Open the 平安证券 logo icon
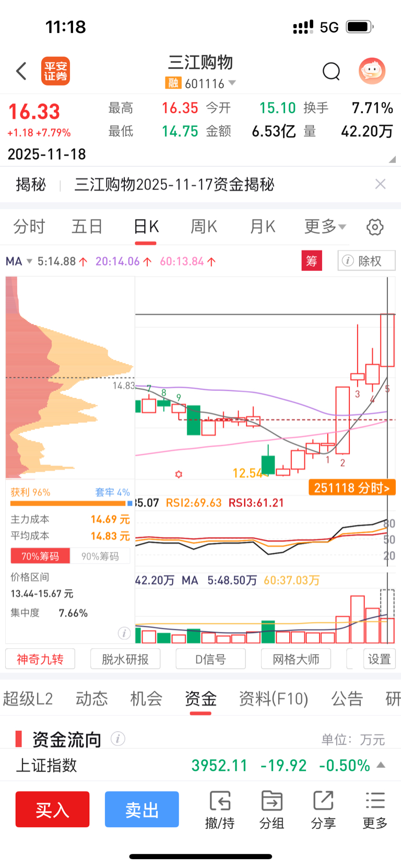This screenshot has width=401, height=868. pos(55,71)
